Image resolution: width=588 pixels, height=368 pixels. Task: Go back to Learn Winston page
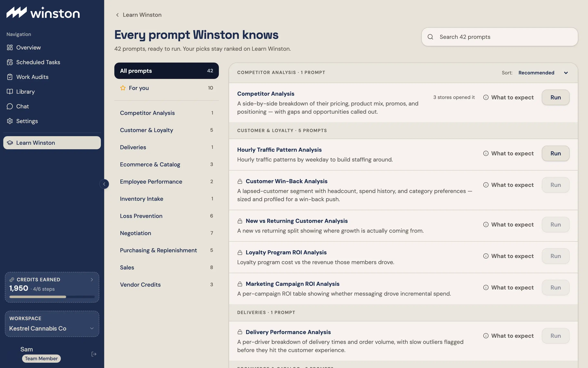tap(138, 15)
